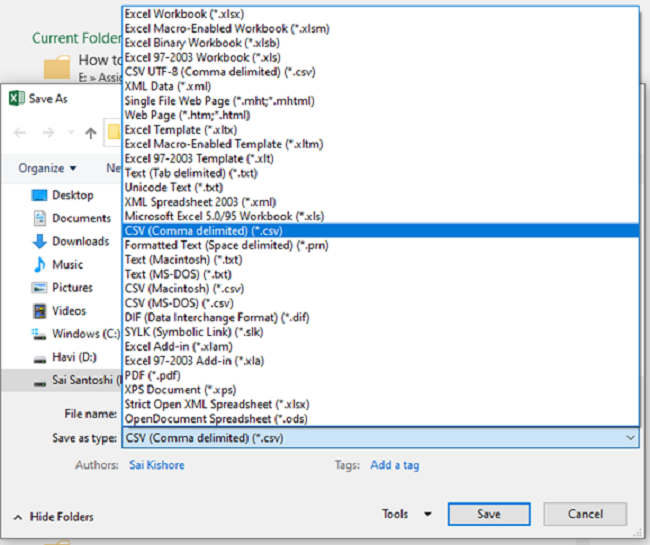
Task: Choose Excel Workbook (*.xlsx) file type
Action: (183, 15)
